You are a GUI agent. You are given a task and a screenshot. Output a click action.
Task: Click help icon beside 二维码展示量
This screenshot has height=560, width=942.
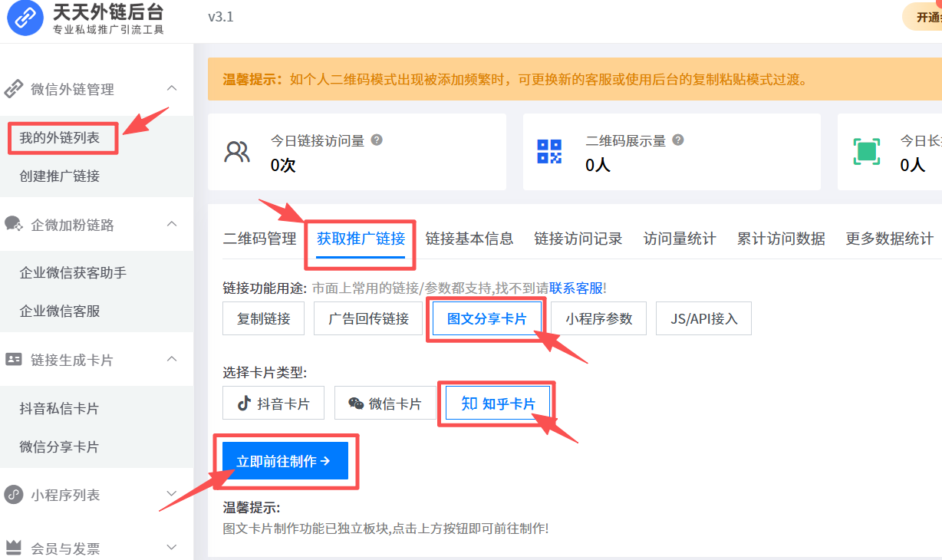[x=677, y=140]
